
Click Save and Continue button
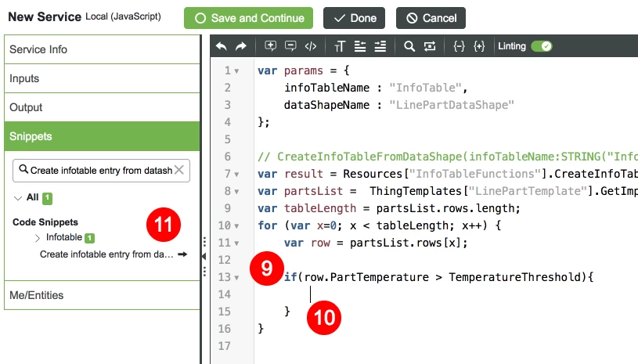(249, 18)
